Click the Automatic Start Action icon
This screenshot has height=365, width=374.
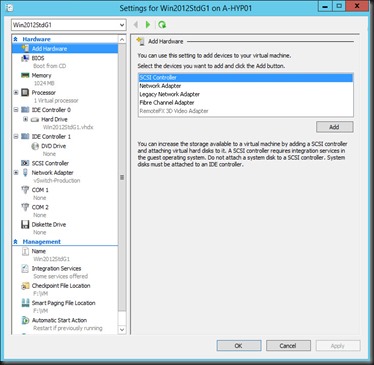click(25, 320)
